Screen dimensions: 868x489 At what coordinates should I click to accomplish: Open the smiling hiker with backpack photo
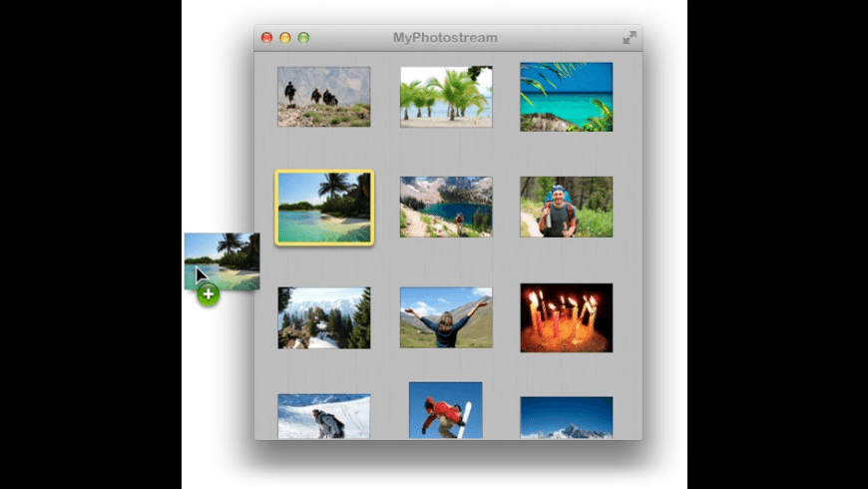click(x=567, y=208)
